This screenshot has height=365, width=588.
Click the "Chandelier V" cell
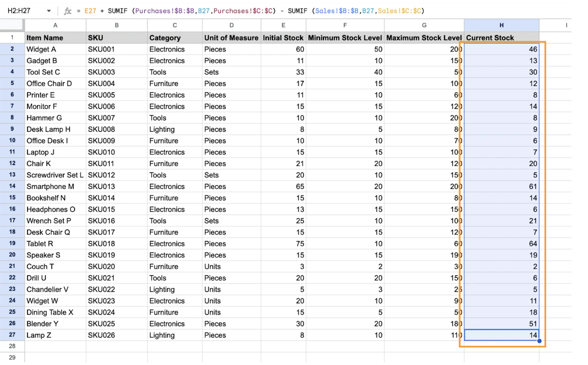click(55, 289)
